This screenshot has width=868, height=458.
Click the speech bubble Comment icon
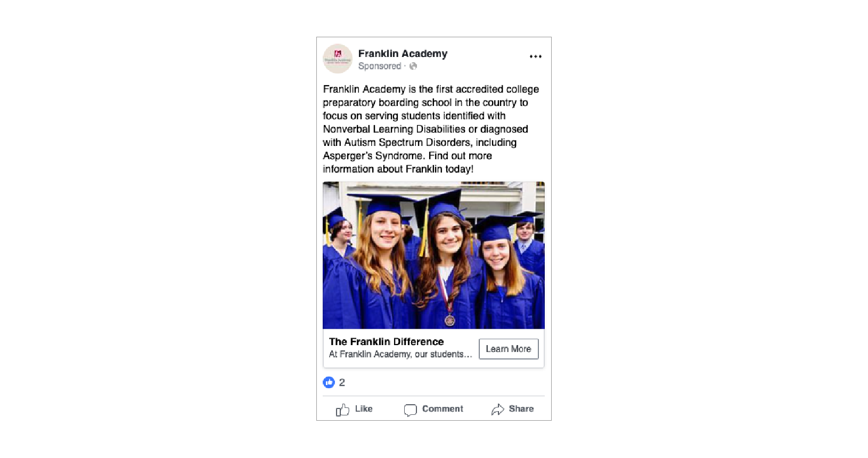coord(410,410)
